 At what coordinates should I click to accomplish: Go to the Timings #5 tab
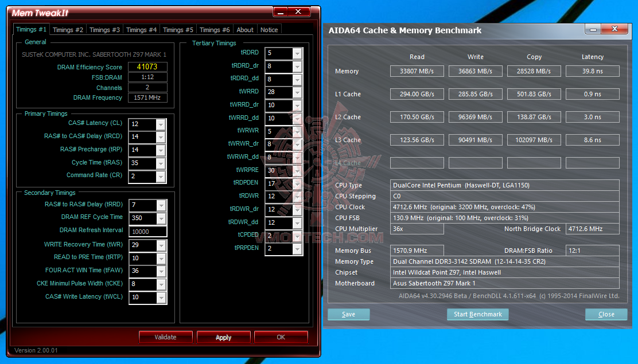point(178,30)
